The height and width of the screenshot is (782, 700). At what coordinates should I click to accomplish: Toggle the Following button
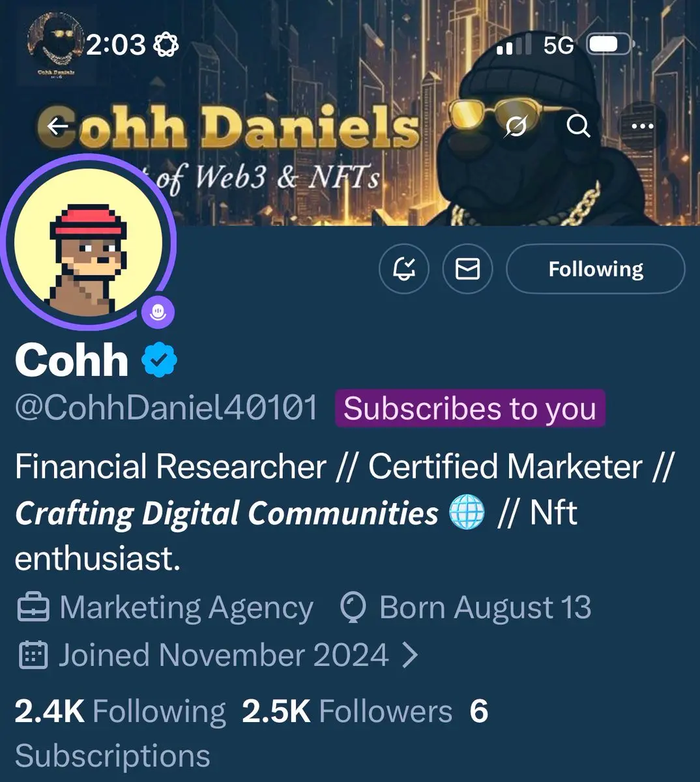pos(596,268)
